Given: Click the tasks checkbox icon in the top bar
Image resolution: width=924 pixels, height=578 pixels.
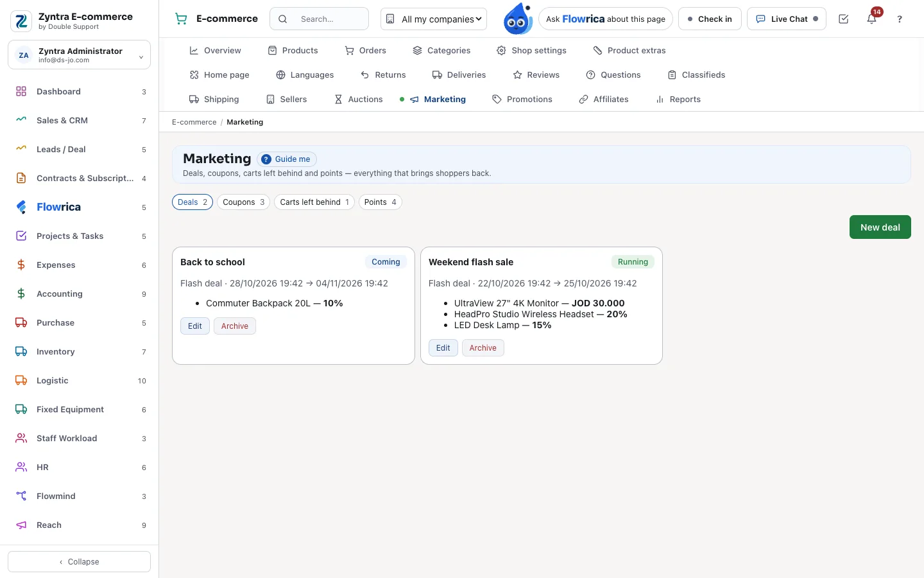Looking at the screenshot, I should (844, 19).
